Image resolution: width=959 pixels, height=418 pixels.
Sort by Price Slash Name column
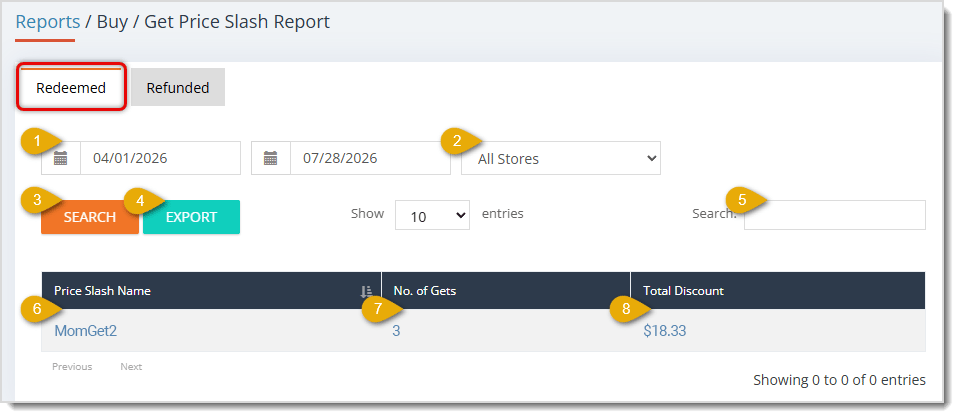[x=212, y=291]
